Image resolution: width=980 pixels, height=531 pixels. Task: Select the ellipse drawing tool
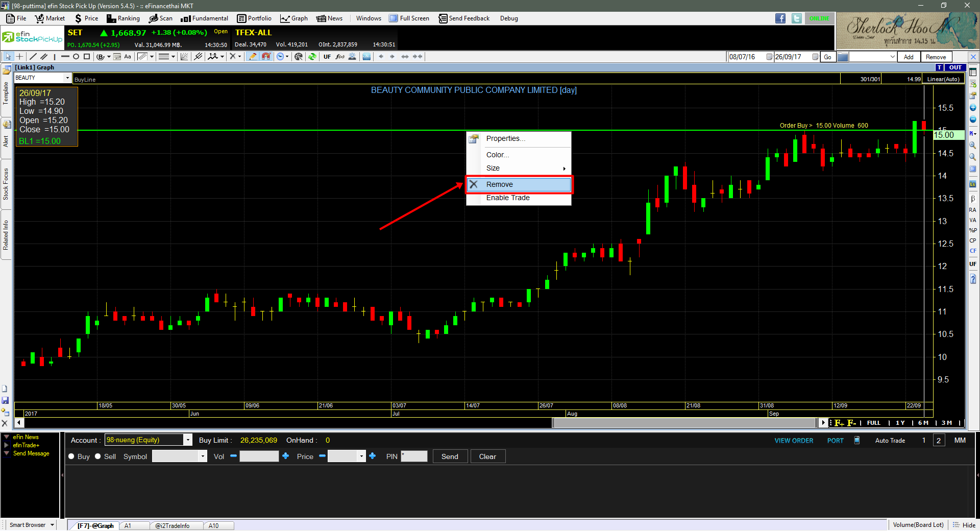[x=76, y=57]
